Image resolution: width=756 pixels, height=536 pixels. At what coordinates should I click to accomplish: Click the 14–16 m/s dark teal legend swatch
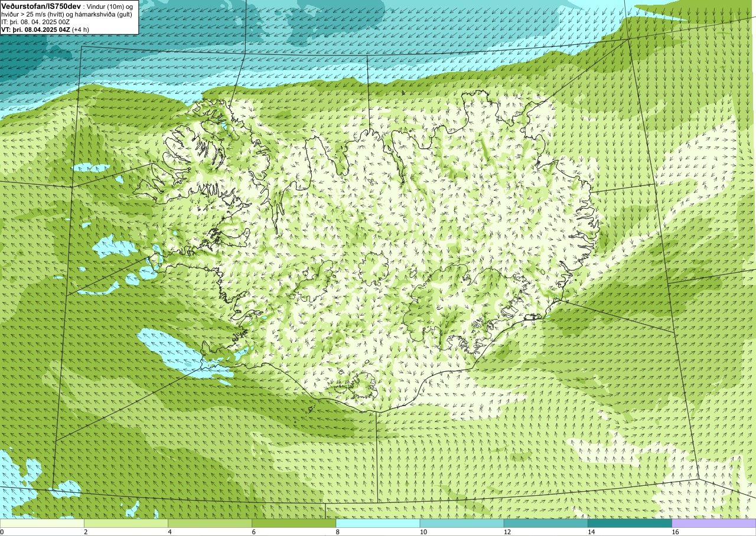(x=630, y=523)
